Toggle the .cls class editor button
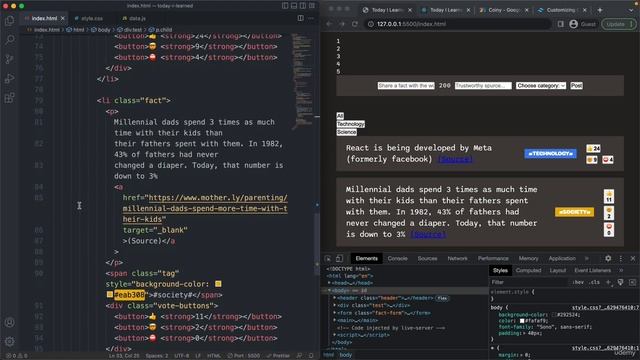Viewport: 640px width, 360px height. click(x=595, y=282)
